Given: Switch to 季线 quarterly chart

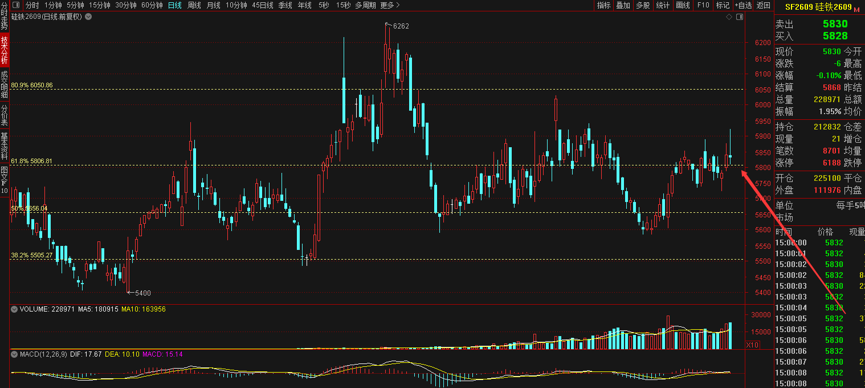Looking at the screenshot, I should 285,6.
